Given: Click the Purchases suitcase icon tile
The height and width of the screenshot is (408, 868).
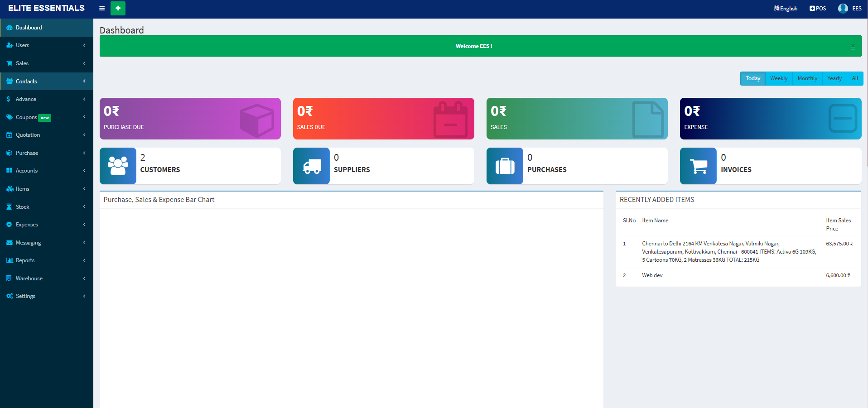Looking at the screenshot, I should (505, 166).
